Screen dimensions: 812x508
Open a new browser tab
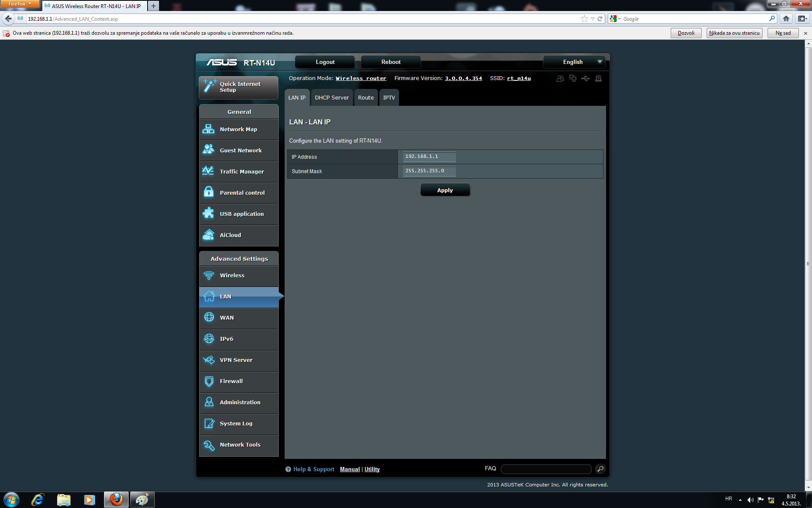pos(154,6)
